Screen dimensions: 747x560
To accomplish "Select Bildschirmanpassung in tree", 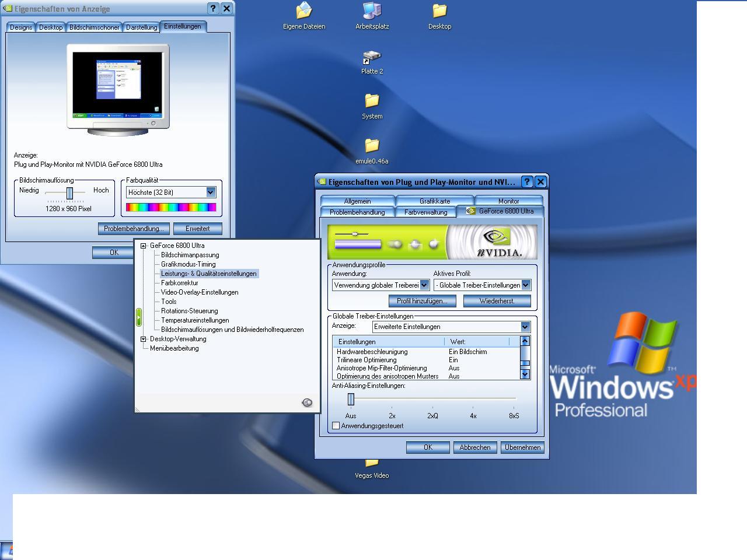I will pos(190,255).
